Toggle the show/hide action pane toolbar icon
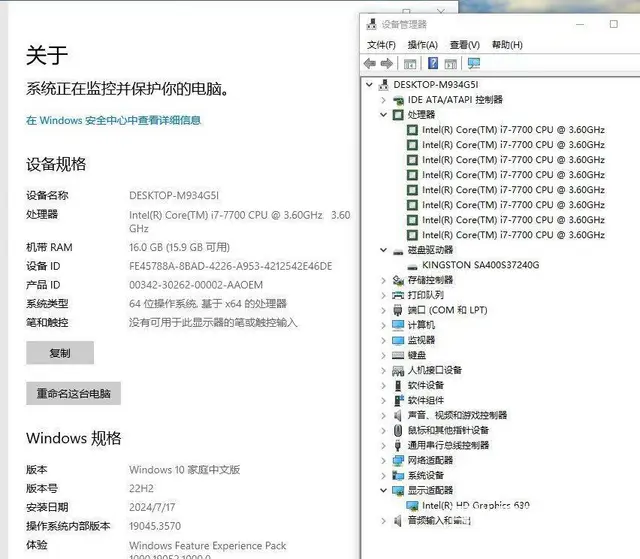Screen dimensions: 640x559 point(451,64)
